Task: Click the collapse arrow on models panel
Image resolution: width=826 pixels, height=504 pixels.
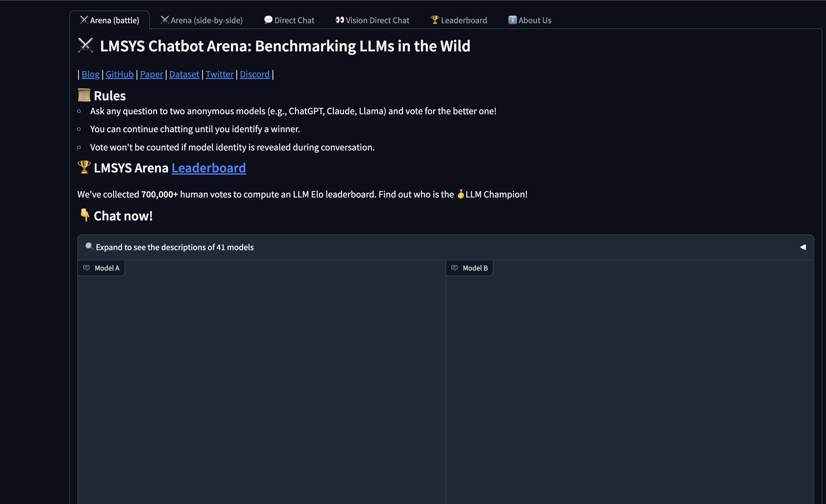Action: tap(803, 247)
